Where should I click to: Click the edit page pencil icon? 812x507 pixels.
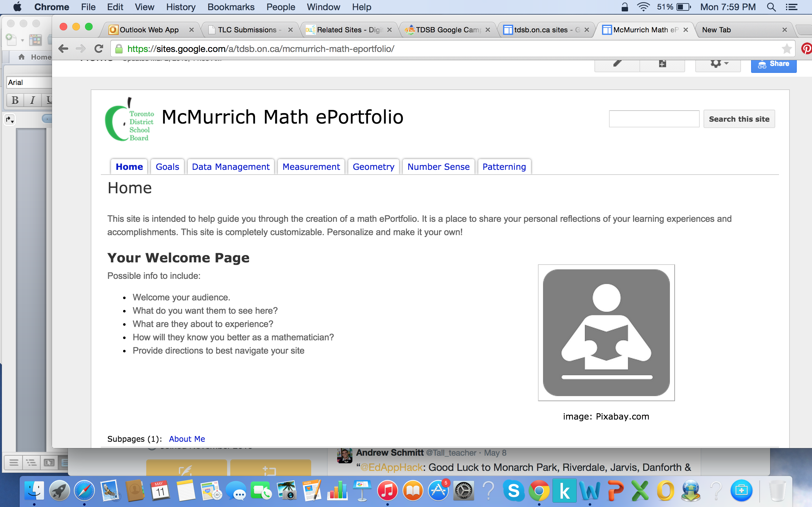(617, 64)
